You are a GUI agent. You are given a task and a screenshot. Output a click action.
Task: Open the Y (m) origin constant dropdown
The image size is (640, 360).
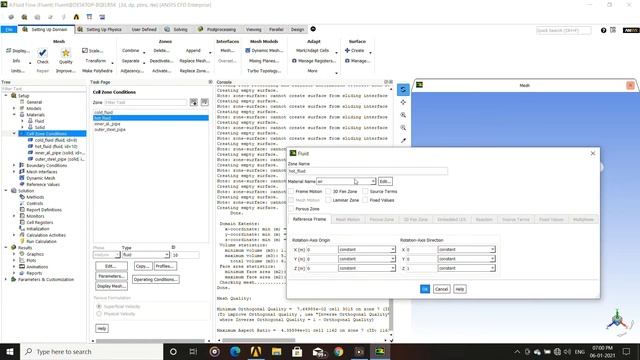pyautogui.click(x=367, y=259)
